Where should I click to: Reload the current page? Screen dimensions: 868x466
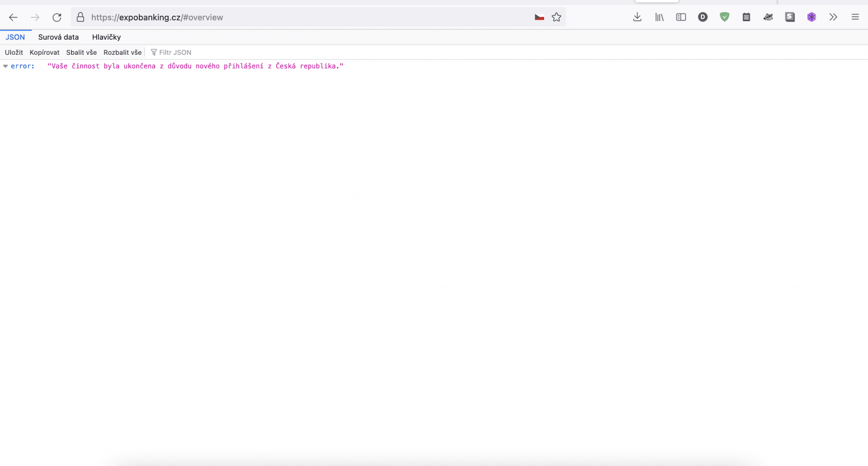tap(57, 17)
